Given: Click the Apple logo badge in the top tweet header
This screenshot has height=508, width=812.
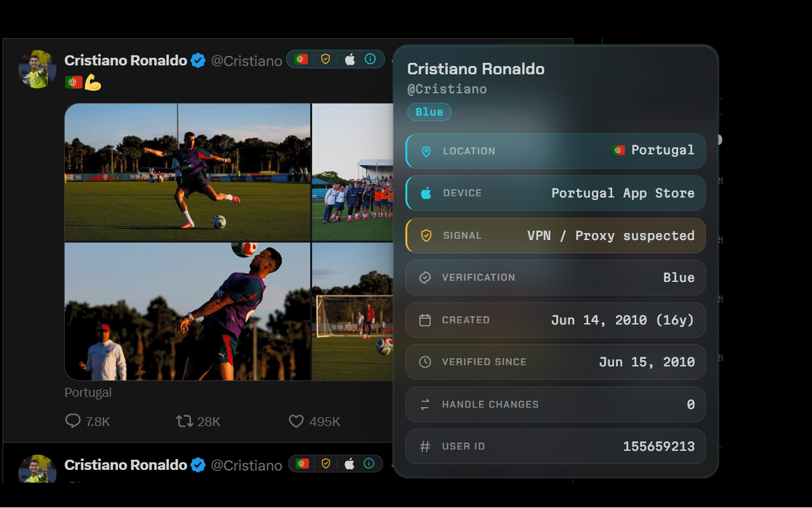Looking at the screenshot, I should [350, 59].
